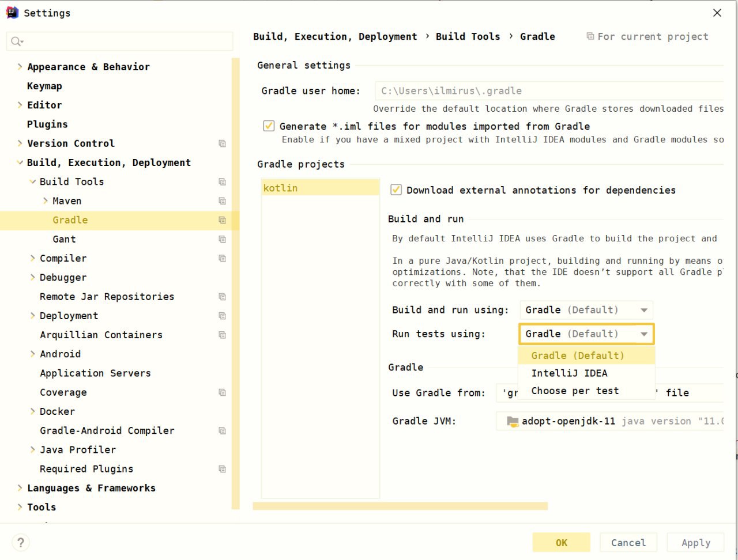Toggle Generate *.iml files checkbox
The image size is (738, 560).
(269, 126)
